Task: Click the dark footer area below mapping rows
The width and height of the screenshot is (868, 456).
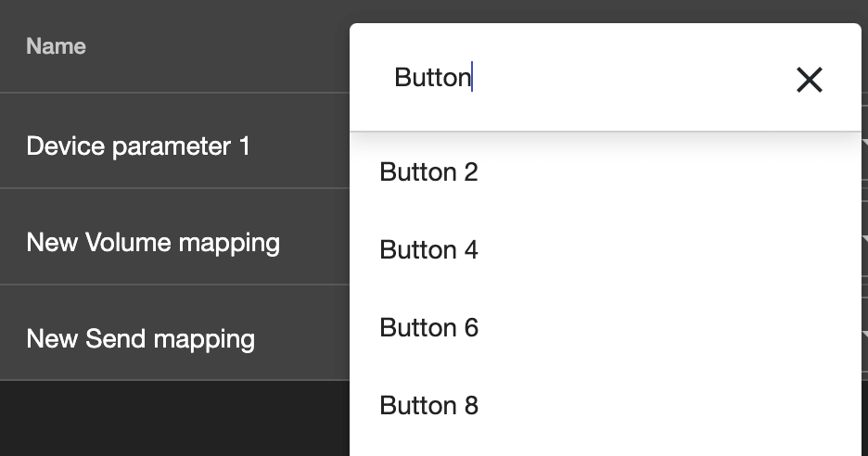Action: (x=167, y=419)
